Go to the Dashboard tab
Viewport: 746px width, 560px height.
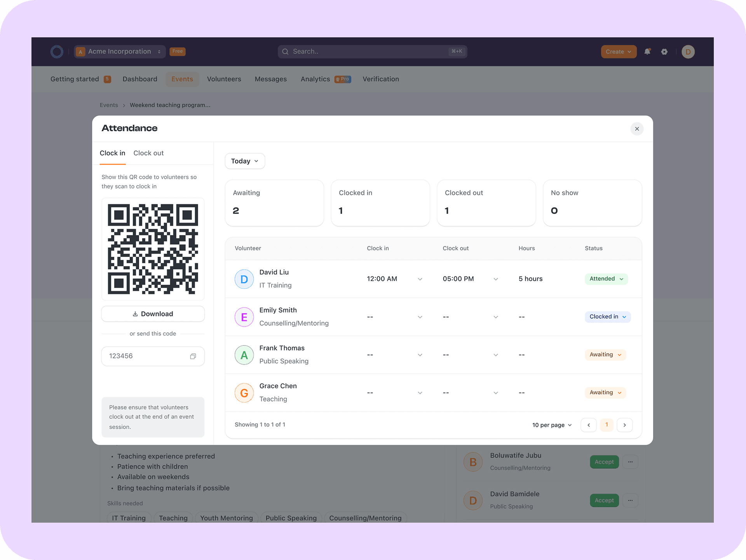pos(140,79)
